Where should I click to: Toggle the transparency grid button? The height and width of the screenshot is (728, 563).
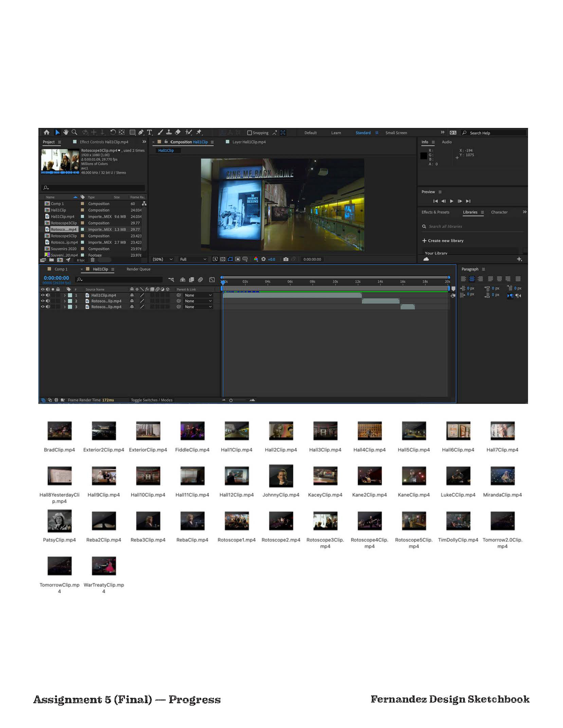[223, 259]
